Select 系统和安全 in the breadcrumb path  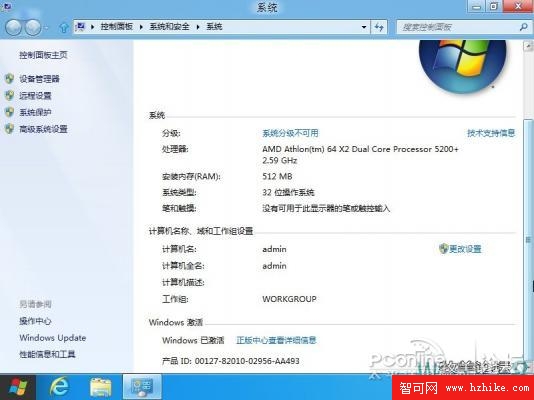[x=169, y=27]
